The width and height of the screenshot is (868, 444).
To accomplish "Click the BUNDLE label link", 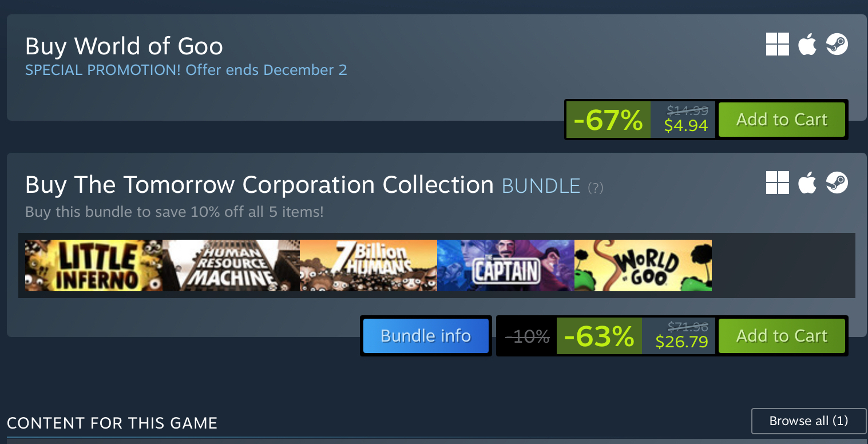I will click(541, 187).
